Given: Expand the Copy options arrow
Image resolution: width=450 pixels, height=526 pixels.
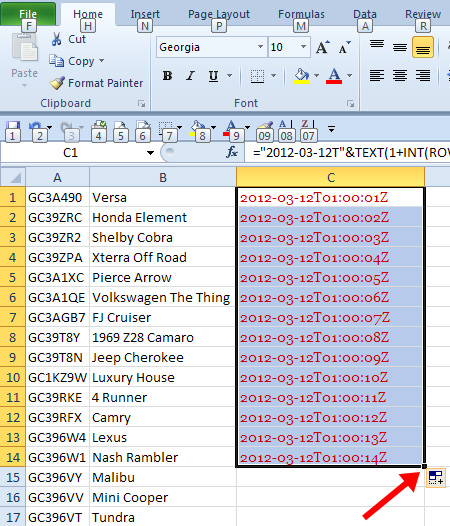Looking at the screenshot, I should point(102,61).
